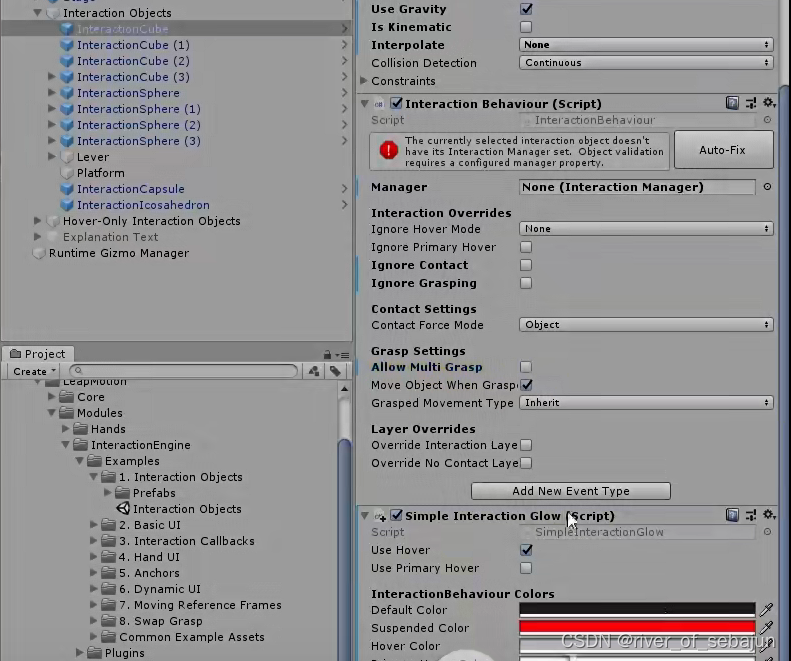Enable Ignore Grasping checkbox

(526, 283)
